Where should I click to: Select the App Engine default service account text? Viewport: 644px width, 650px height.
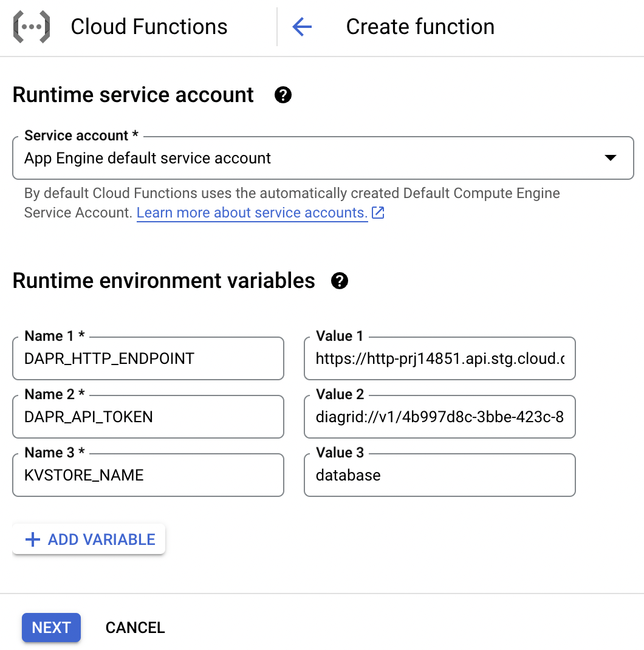click(148, 159)
